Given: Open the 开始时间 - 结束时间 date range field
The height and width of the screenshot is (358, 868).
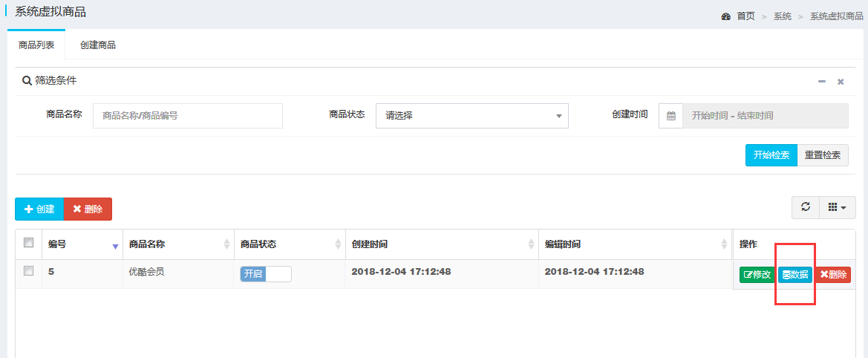Looking at the screenshot, I should 765,116.
